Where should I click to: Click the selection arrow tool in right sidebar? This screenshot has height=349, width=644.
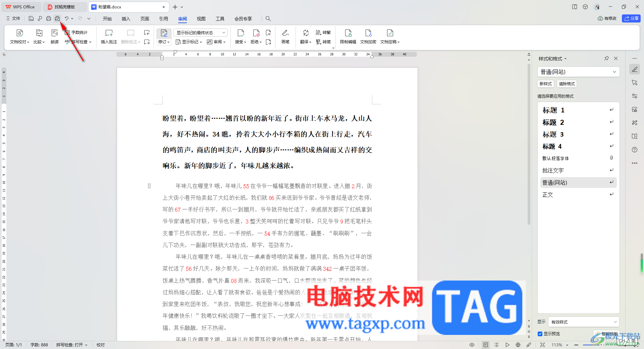pyautogui.click(x=635, y=83)
